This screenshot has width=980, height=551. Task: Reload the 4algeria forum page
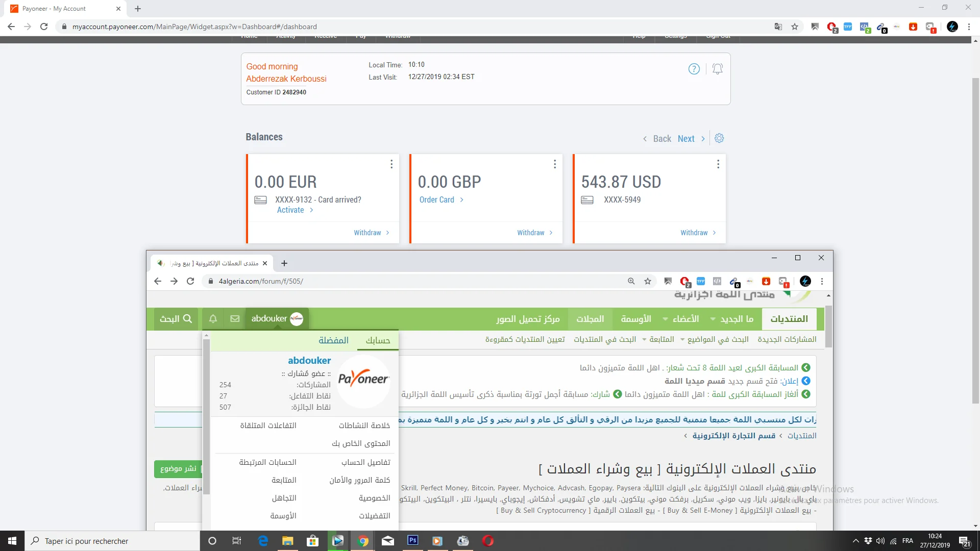pos(190,281)
